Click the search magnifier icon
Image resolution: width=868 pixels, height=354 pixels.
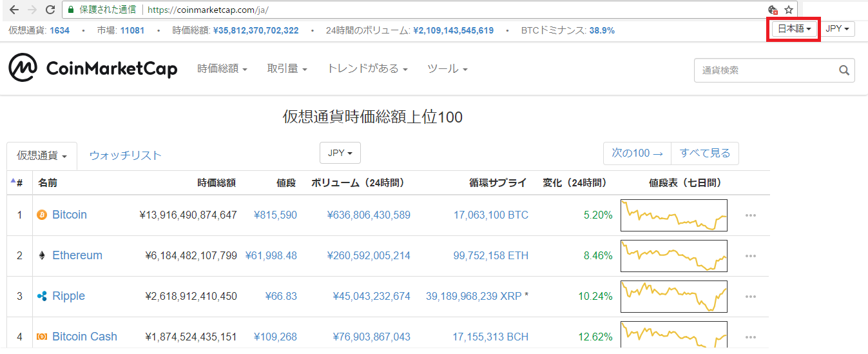point(844,70)
